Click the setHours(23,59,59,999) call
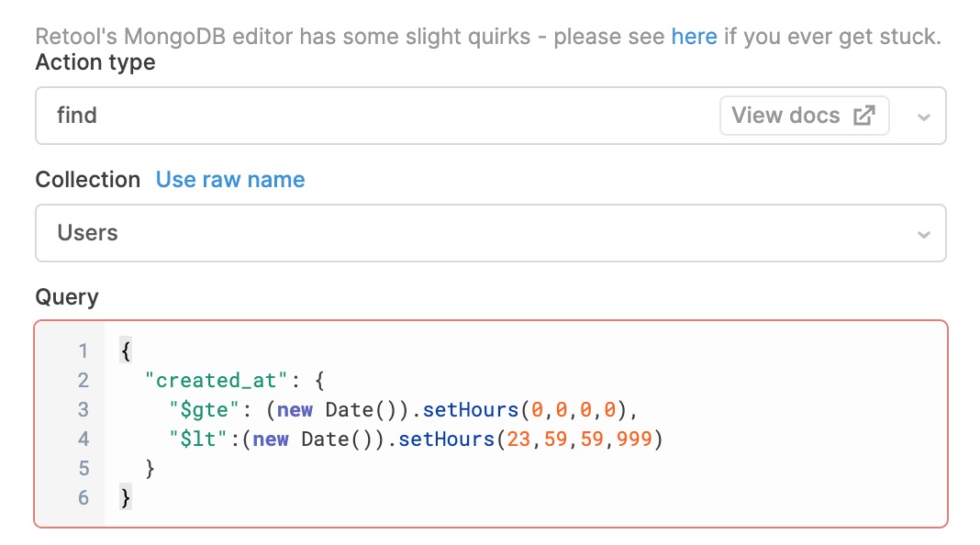The width and height of the screenshot is (980, 545). point(530,439)
